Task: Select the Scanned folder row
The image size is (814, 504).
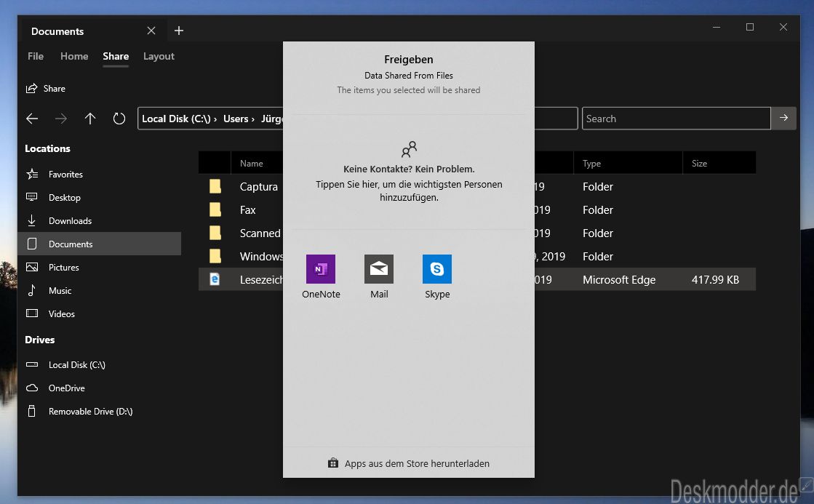Action: pyautogui.click(x=477, y=233)
